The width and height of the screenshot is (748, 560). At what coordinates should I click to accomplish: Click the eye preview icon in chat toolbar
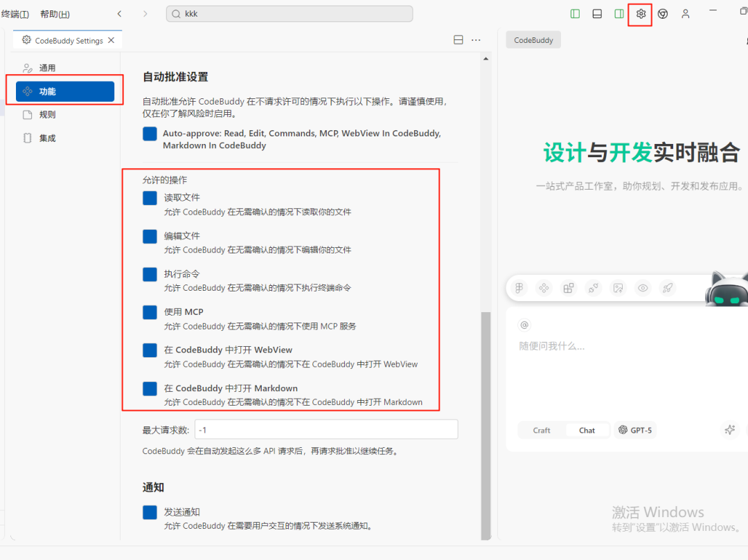click(x=643, y=287)
